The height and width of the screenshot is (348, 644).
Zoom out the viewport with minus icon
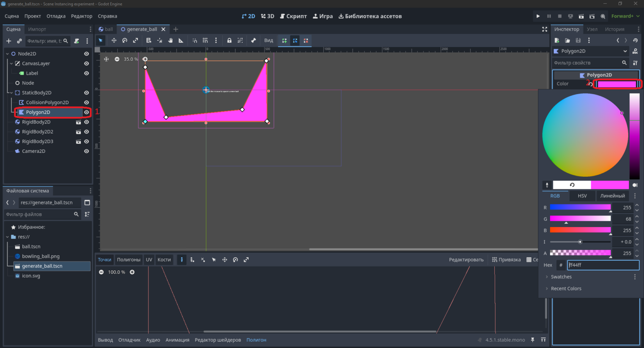coord(117,59)
